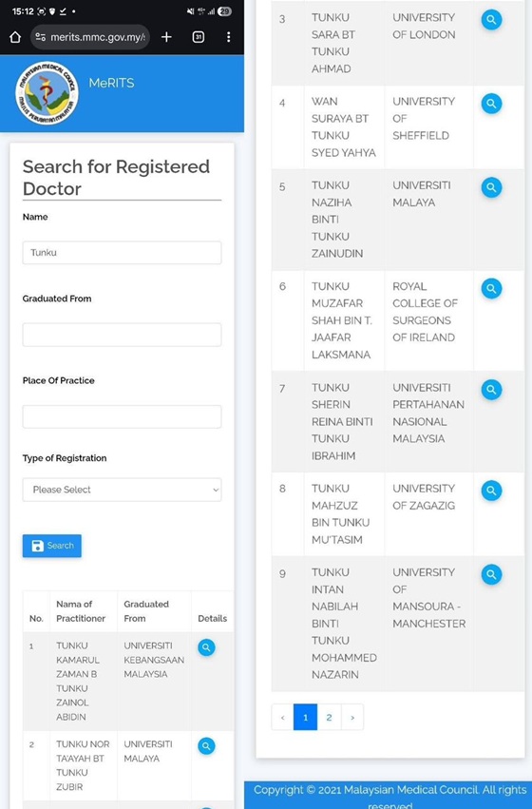Click the Place Of Practice field
This screenshot has height=809, width=532.
(122, 417)
